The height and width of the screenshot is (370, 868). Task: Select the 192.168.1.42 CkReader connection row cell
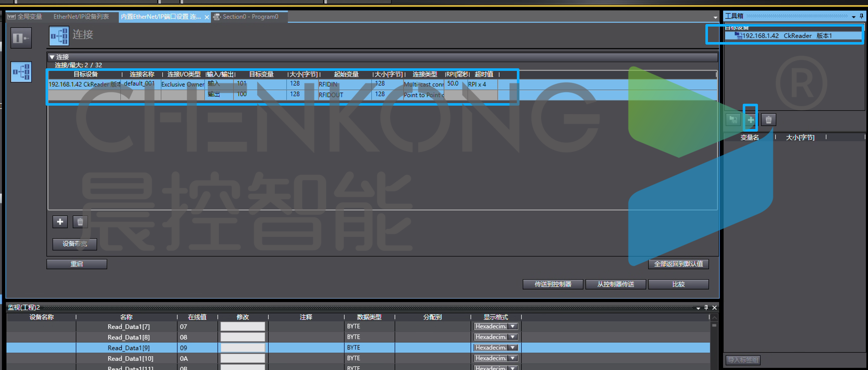84,84
